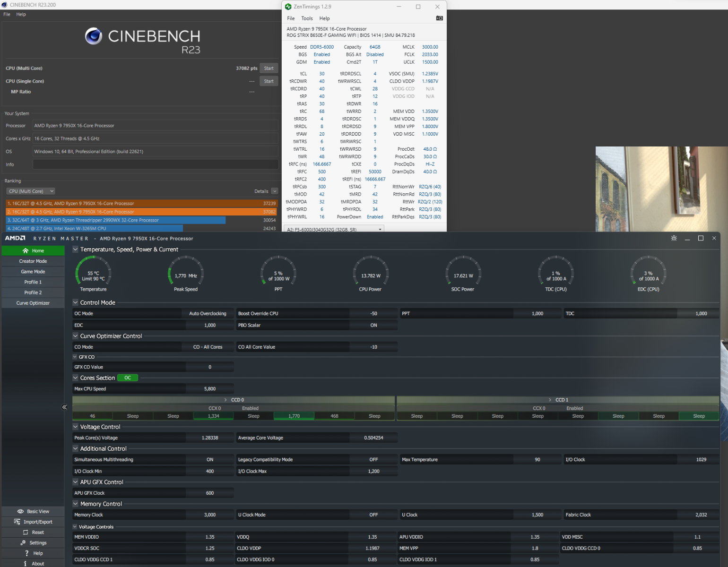
Task: Click the OC Mode Auto Overclocking value
Action: click(208, 313)
